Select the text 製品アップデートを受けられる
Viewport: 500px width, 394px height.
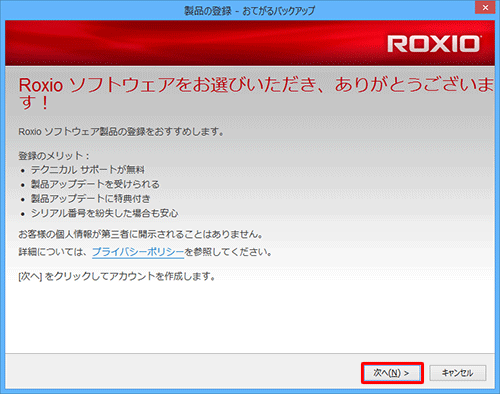[x=95, y=184]
